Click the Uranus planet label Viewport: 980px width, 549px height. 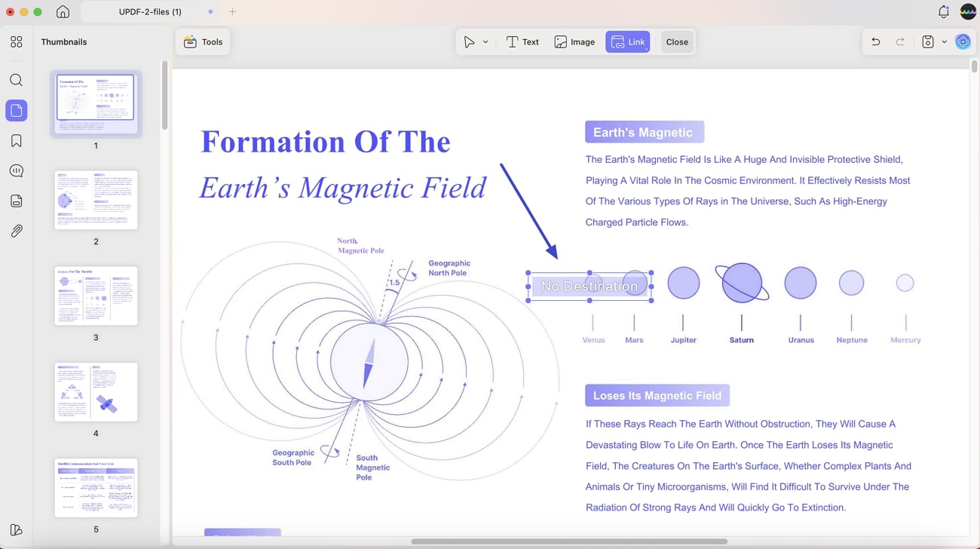pyautogui.click(x=801, y=340)
